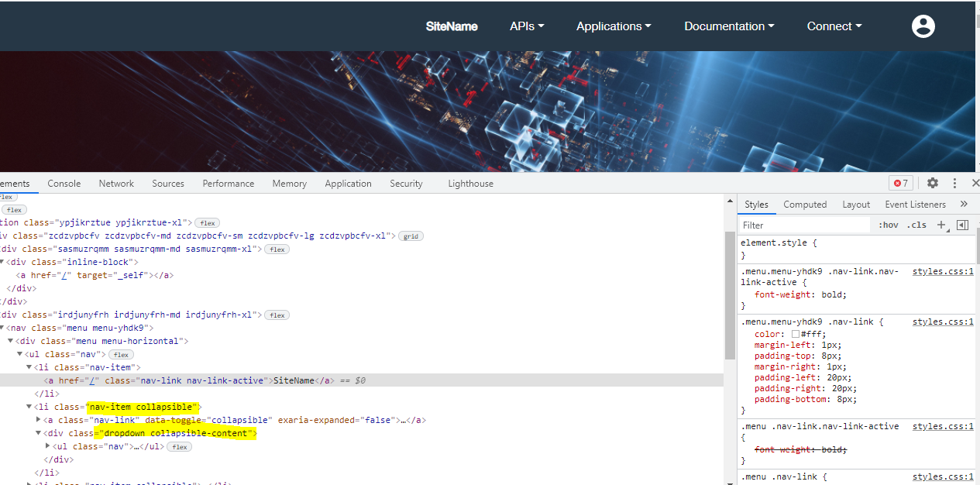Collapse the div menu-horizontal node

click(11, 342)
